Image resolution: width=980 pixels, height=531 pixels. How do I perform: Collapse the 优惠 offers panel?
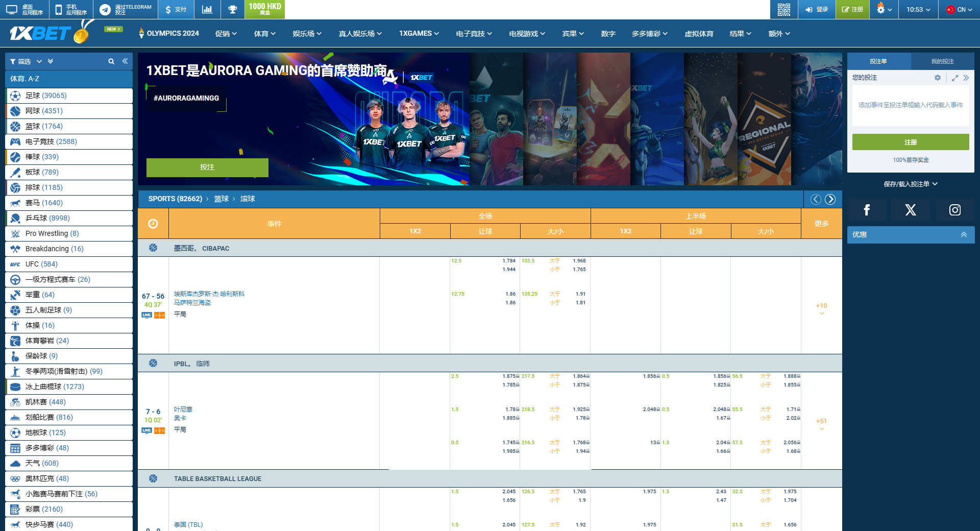(964, 235)
